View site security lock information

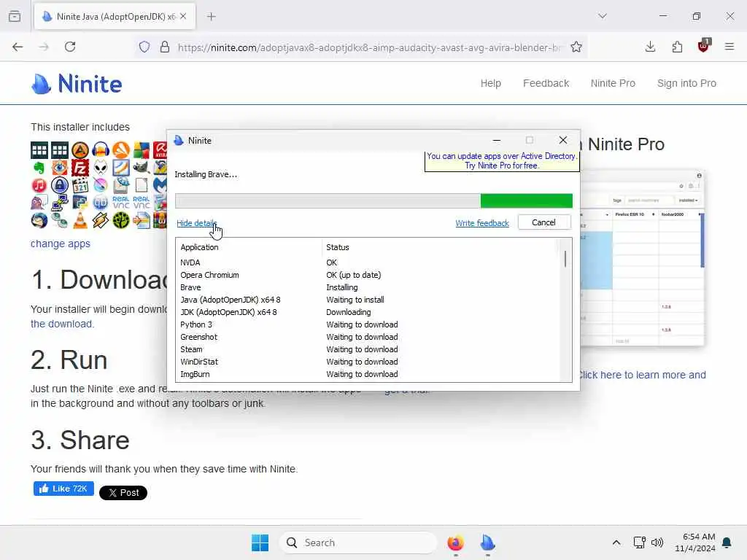165,47
